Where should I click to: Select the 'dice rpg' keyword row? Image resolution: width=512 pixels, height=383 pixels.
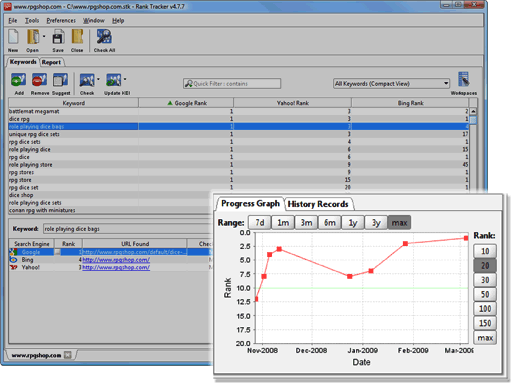pyautogui.click(x=239, y=119)
